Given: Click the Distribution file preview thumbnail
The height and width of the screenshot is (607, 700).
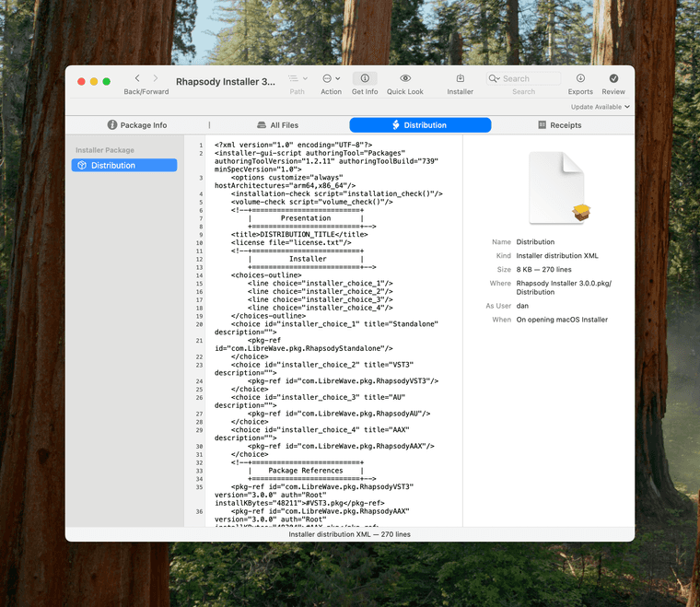Looking at the screenshot, I should coord(558,188).
